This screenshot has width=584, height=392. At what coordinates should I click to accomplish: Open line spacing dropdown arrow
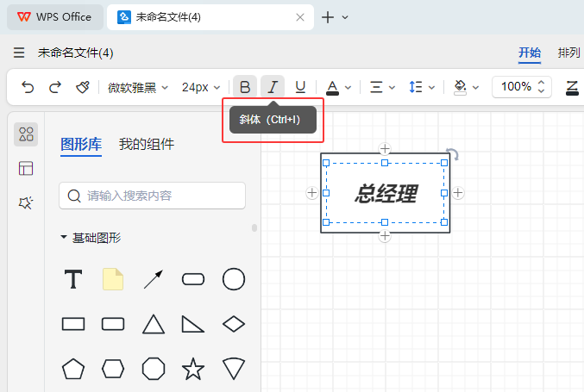tap(431, 88)
